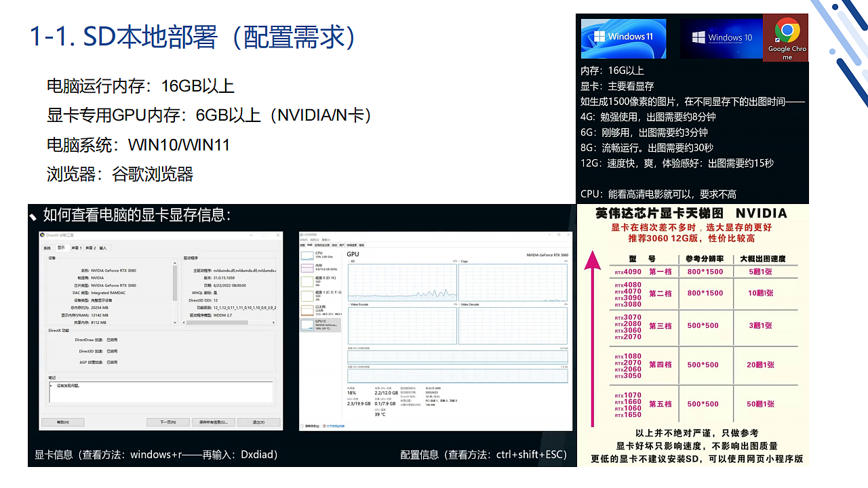
Task: Open the 文件(F) menu in Task Manager
Action: click(x=303, y=240)
